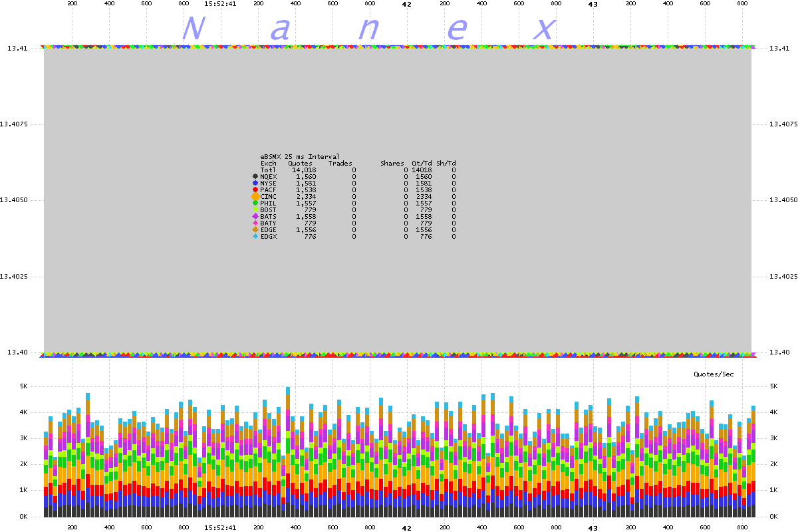The height and width of the screenshot is (532, 798).
Task: Select the 'PHIL' exchange label
Action: point(268,203)
